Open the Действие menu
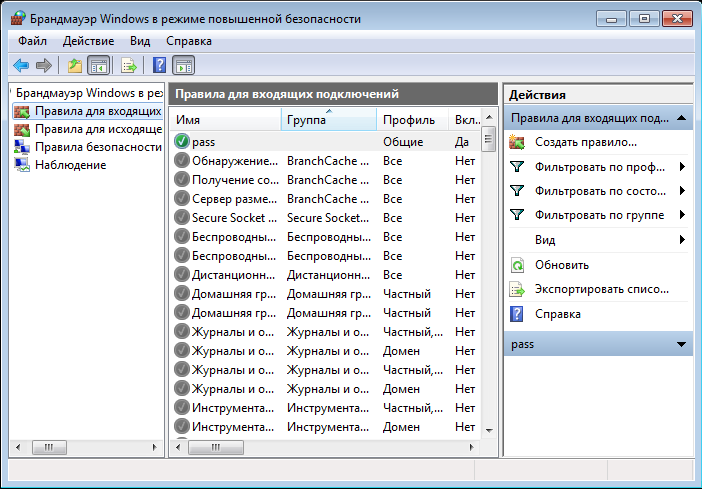This screenshot has width=702, height=489. pyautogui.click(x=88, y=41)
